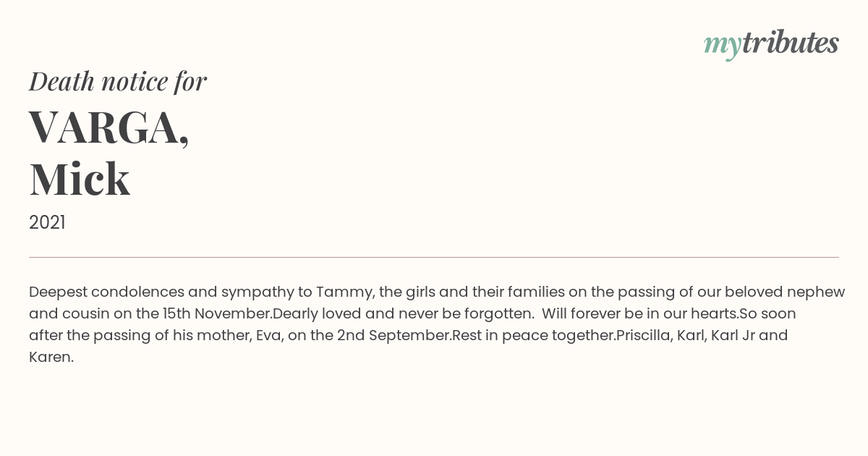The height and width of the screenshot is (456, 868).
Task: Click 'Will forever be in our hearts'
Action: coord(640,314)
